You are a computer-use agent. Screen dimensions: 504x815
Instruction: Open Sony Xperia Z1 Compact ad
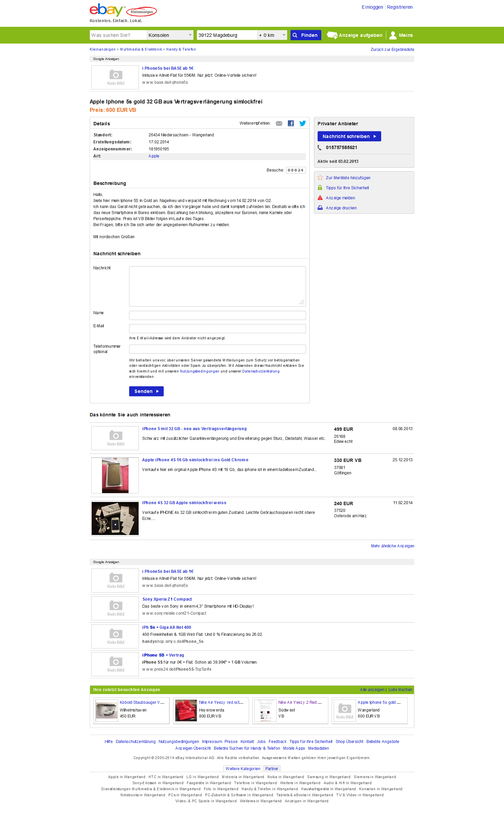point(167,599)
